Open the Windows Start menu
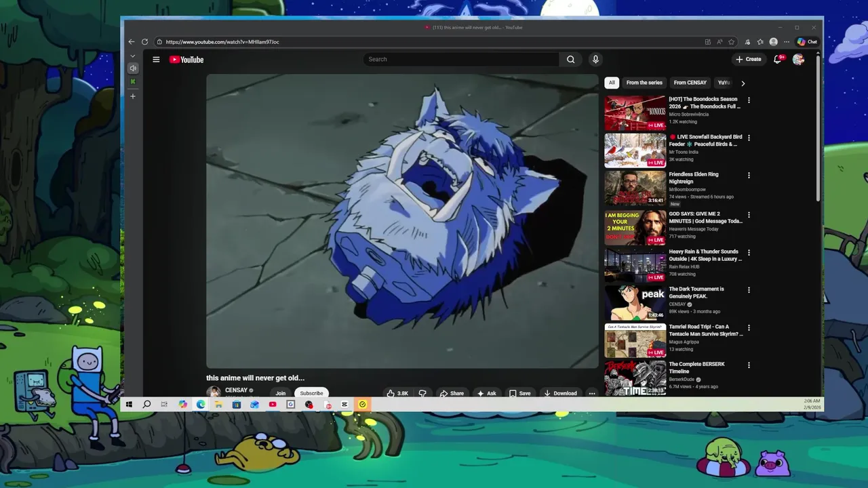 129,405
